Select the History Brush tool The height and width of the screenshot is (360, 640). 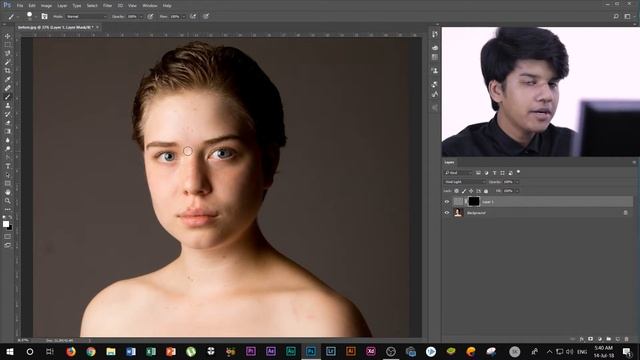tap(7, 114)
